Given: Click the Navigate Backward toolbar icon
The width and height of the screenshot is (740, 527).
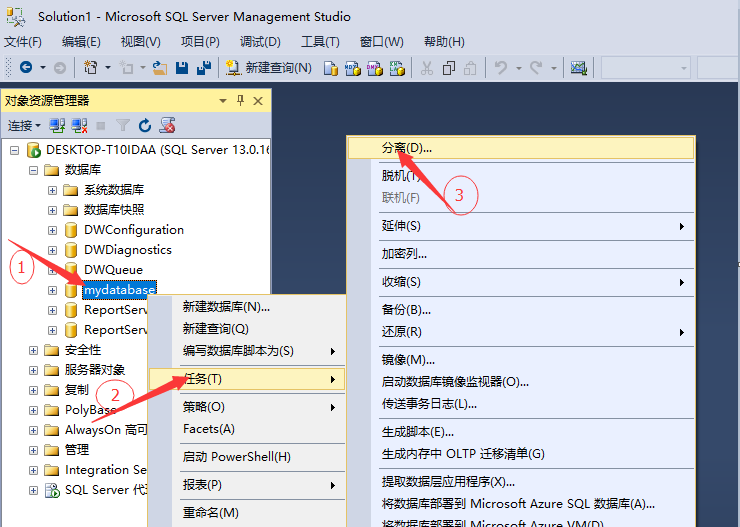Looking at the screenshot, I should point(26,67).
